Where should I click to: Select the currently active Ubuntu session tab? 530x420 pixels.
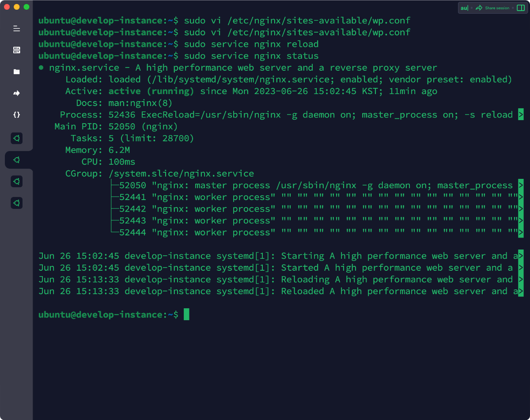[16, 160]
